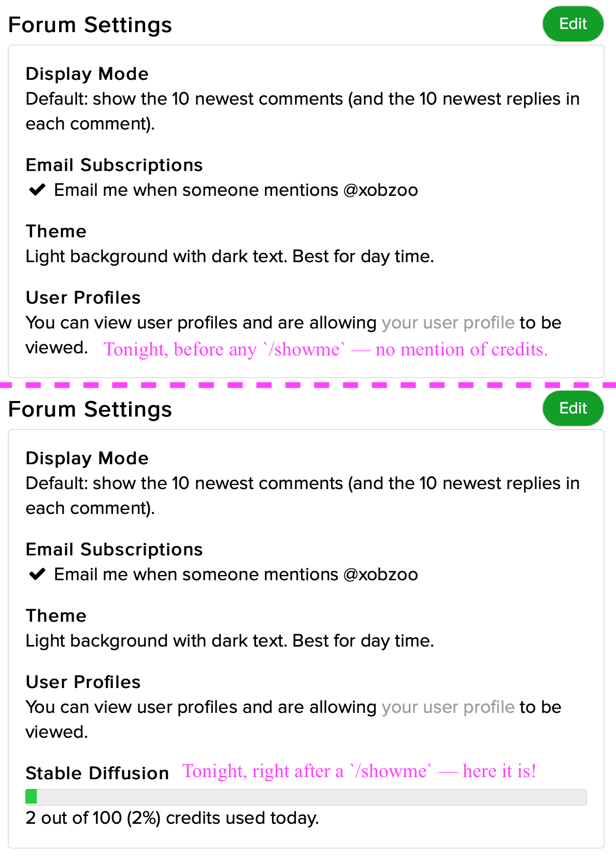The height and width of the screenshot is (859, 616).
Task: Click the upper panel's Display Mode heading
Action: [87, 74]
